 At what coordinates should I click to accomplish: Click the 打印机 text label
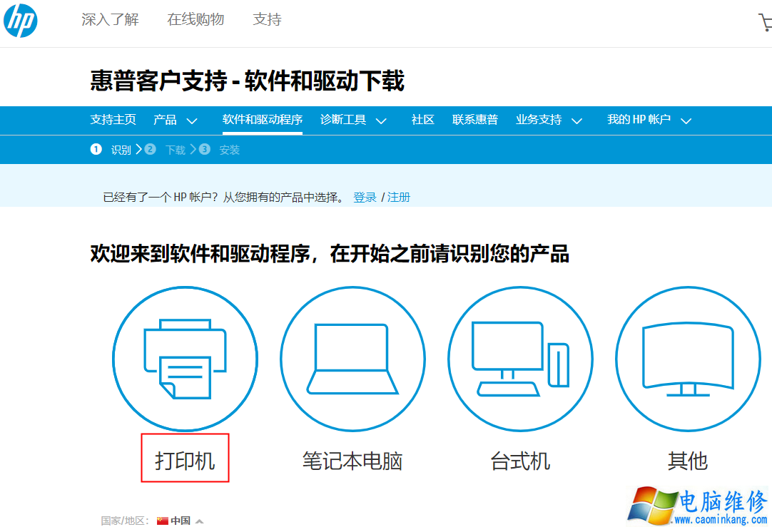tap(185, 461)
